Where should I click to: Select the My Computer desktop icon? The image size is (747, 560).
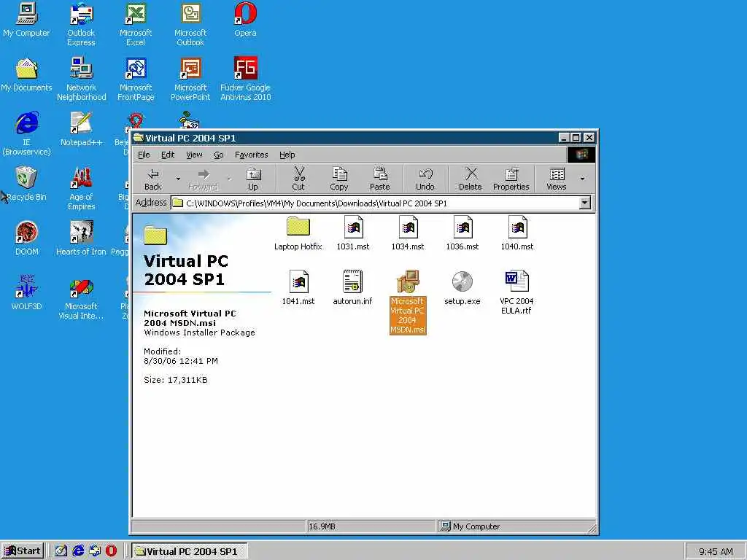coord(26,20)
